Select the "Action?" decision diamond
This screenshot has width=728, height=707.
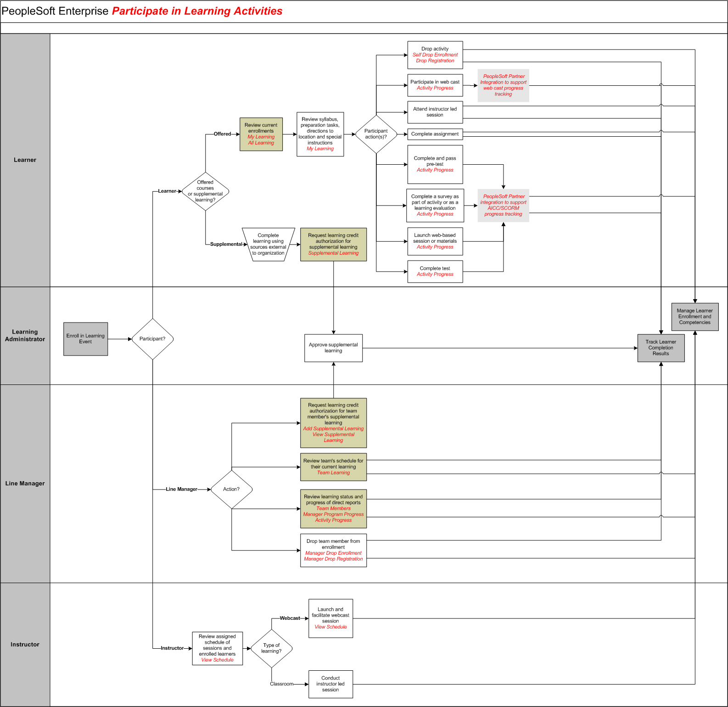[231, 490]
